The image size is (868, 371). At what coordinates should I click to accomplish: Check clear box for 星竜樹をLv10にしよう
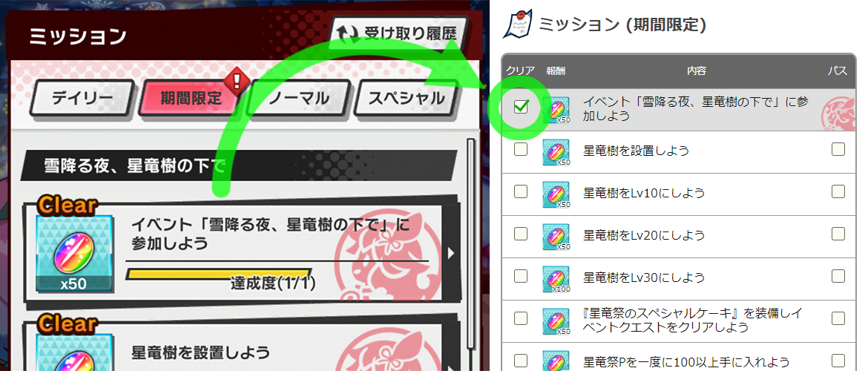tap(520, 191)
